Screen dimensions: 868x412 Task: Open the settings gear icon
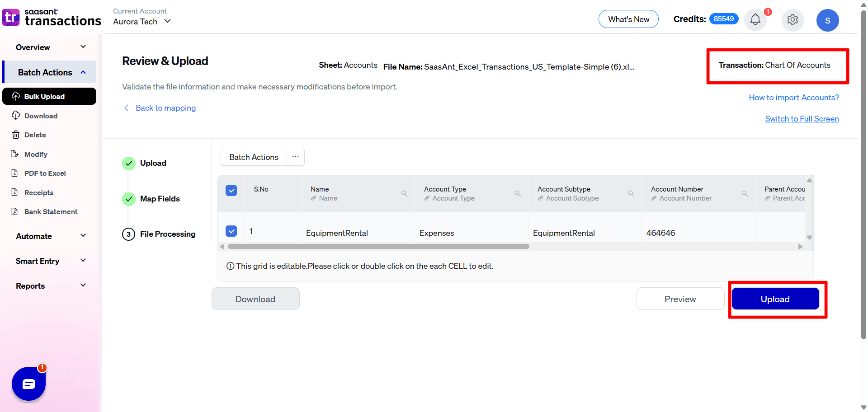[x=793, y=20]
